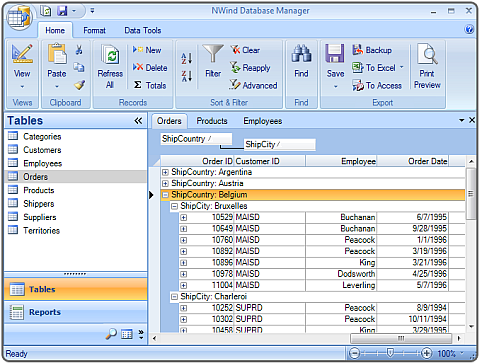480x363 pixels.
Task: Collapse the ShipCountry: Belgium group
Action: pos(165,195)
